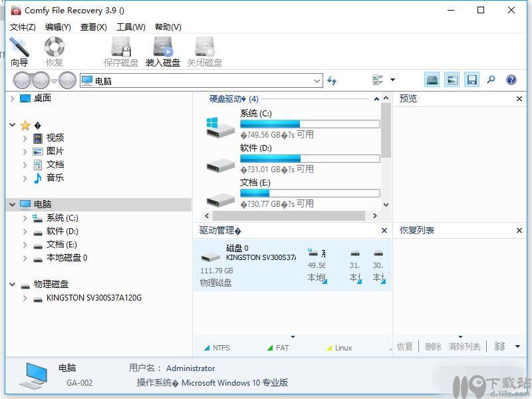Open navigation history dropdown arrow
The height and width of the screenshot is (399, 532).
point(54,80)
